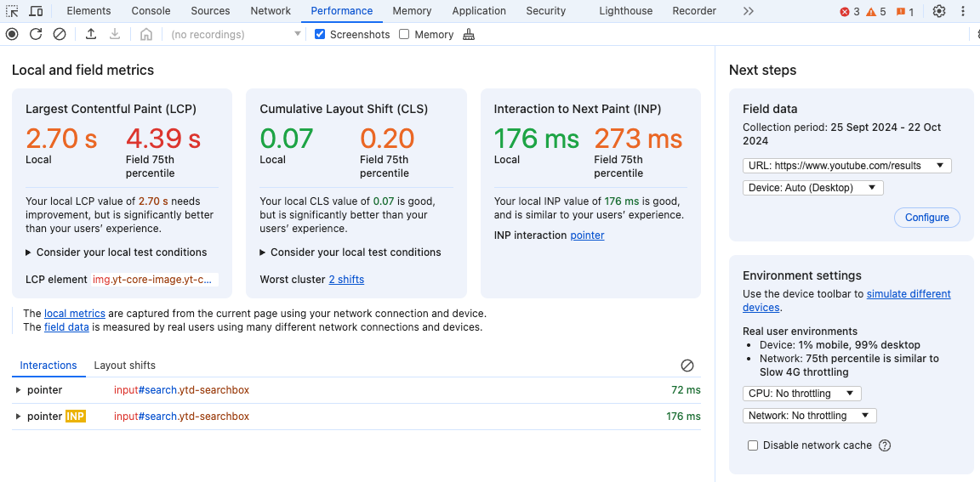Click the local metrics link

coord(74,314)
